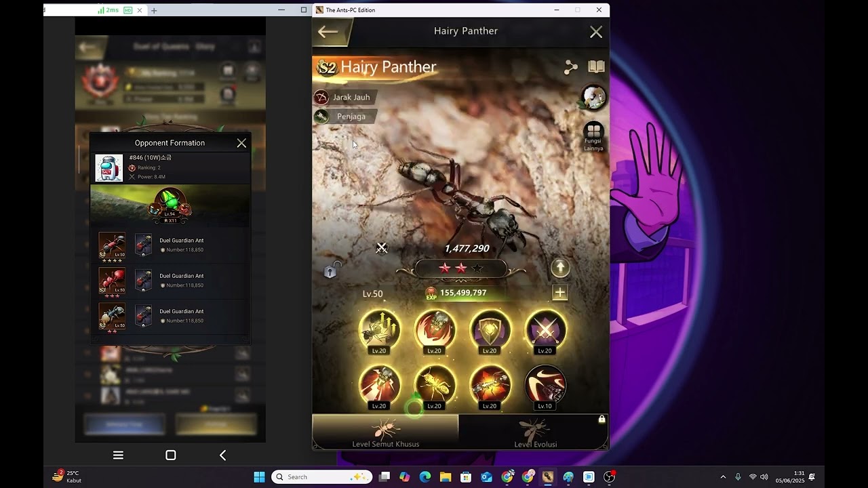Click the plus button to add EXP
Image resolution: width=868 pixels, height=488 pixels.
point(559,293)
